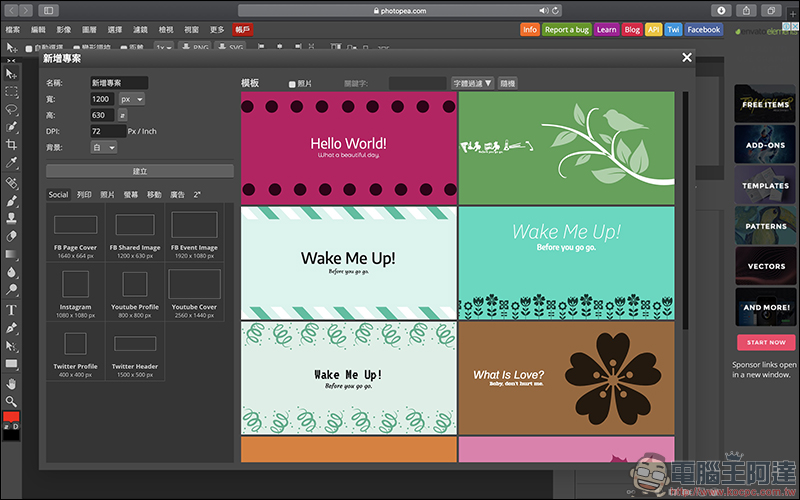Screen dimensions: 800x500
Task: Choose the What Is Love? template thumbnail
Action: pyautogui.click(x=566, y=378)
